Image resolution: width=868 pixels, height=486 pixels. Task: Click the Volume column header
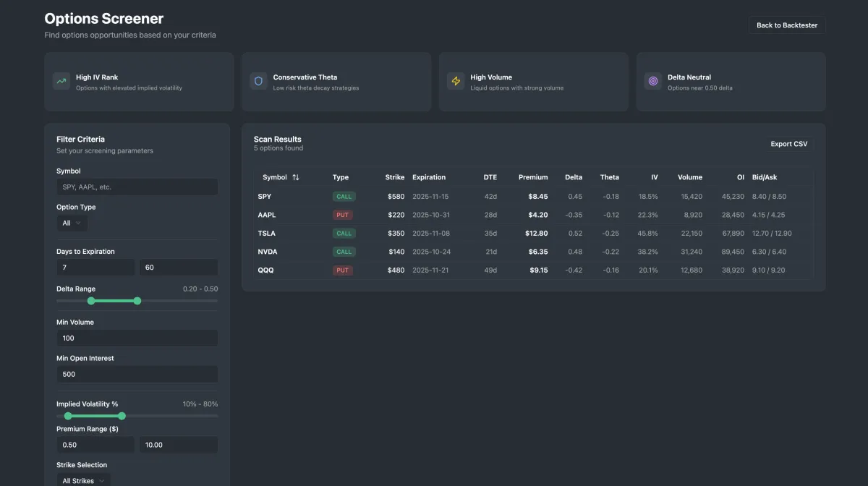[x=690, y=177]
